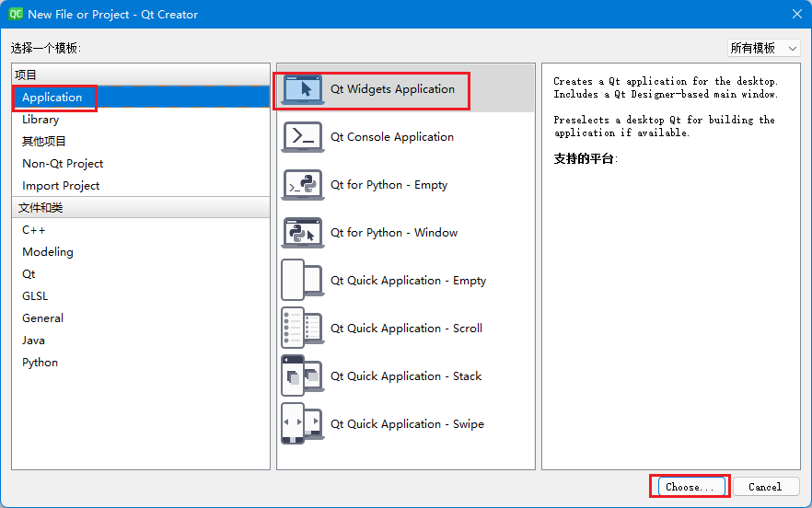812x508 pixels.
Task: Click the Cancel button
Action: [765, 487]
